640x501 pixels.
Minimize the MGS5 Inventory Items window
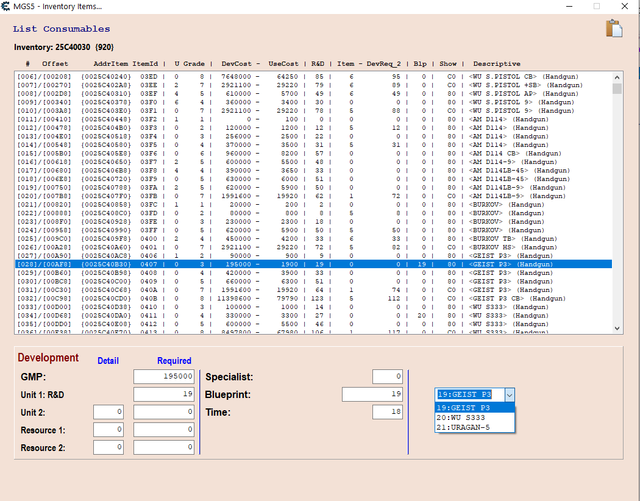[x=569, y=6]
